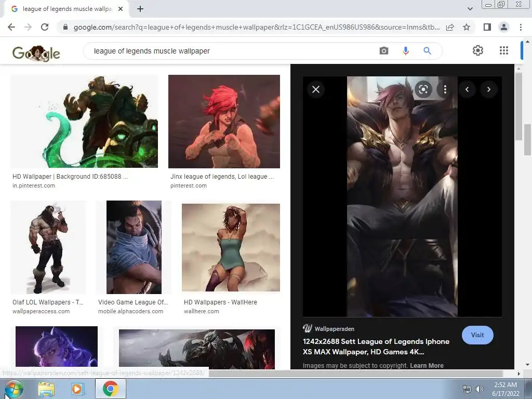The height and width of the screenshot is (399, 532).
Task: Submit search with magnifier icon
Action: click(x=427, y=51)
